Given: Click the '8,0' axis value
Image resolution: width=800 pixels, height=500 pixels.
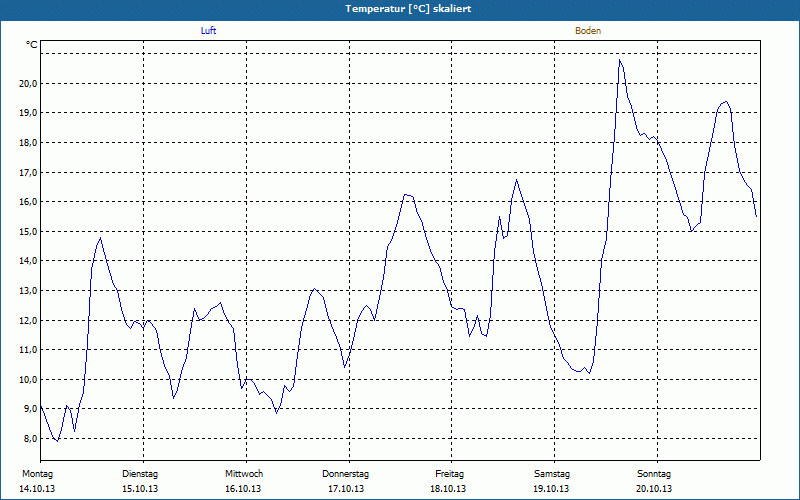Looking at the screenshot, I should [30, 439].
